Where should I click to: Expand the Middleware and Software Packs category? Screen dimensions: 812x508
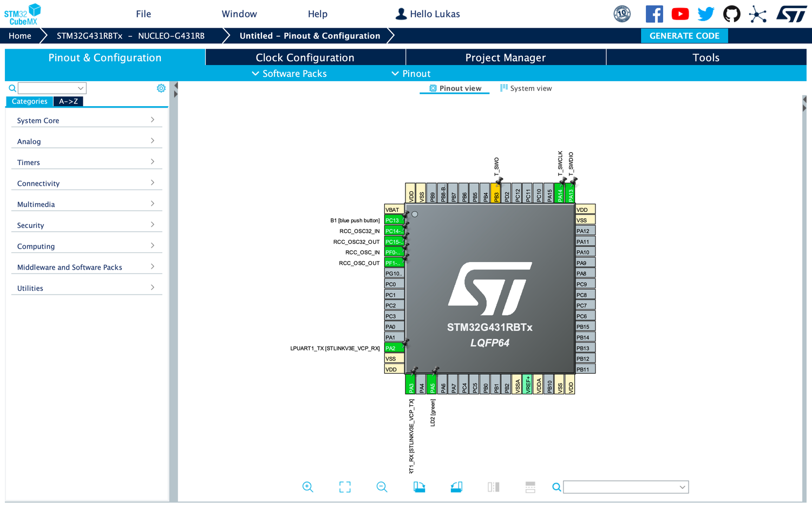[87, 267]
